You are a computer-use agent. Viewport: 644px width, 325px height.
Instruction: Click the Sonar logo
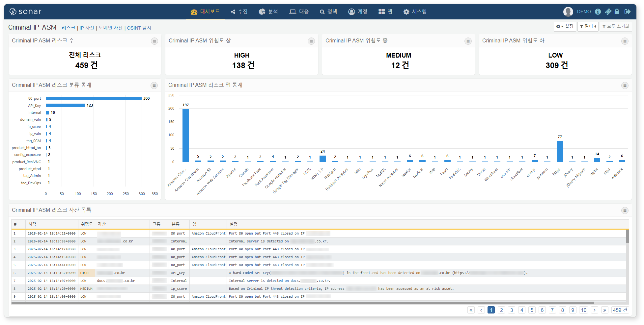pyautogui.click(x=25, y=12)
